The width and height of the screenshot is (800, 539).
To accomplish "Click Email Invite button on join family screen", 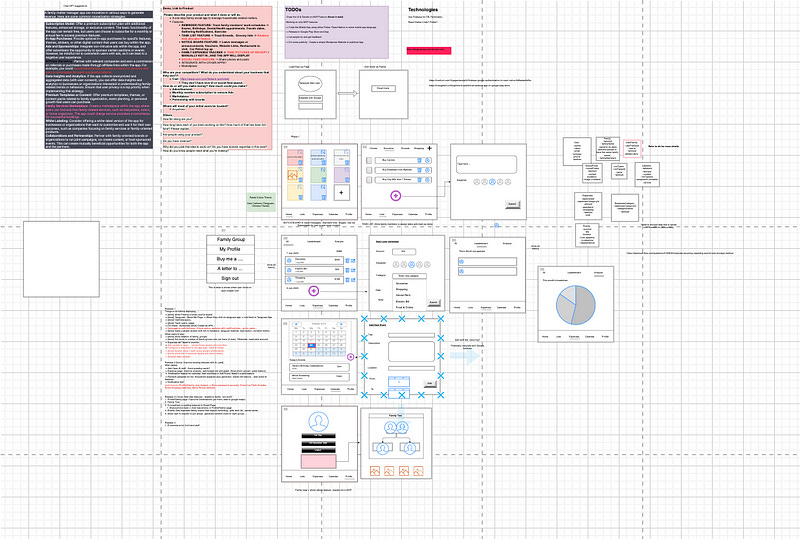I will tap(383, 88).
